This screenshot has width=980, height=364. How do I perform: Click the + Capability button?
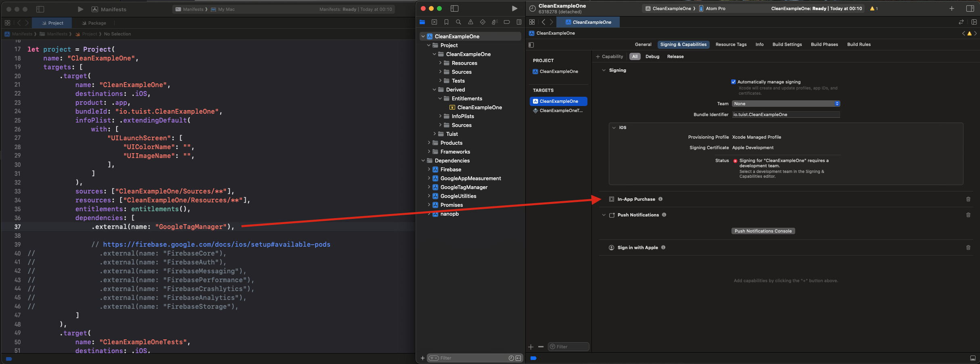point(609,56)
